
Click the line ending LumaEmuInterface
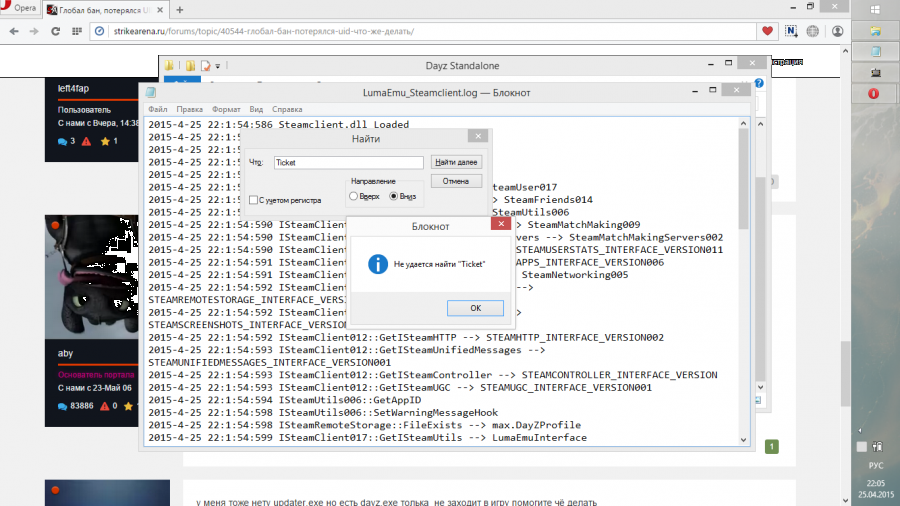tap(367, 438)
